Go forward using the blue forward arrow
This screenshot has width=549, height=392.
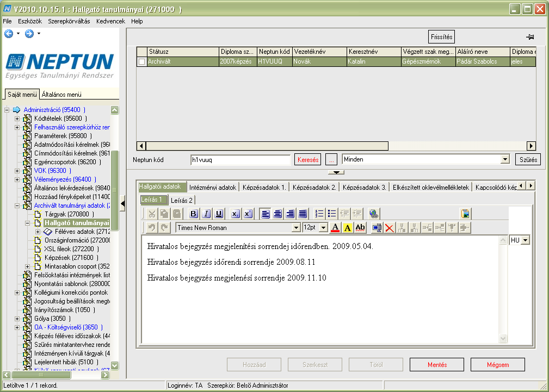click(x=29, y=34)
